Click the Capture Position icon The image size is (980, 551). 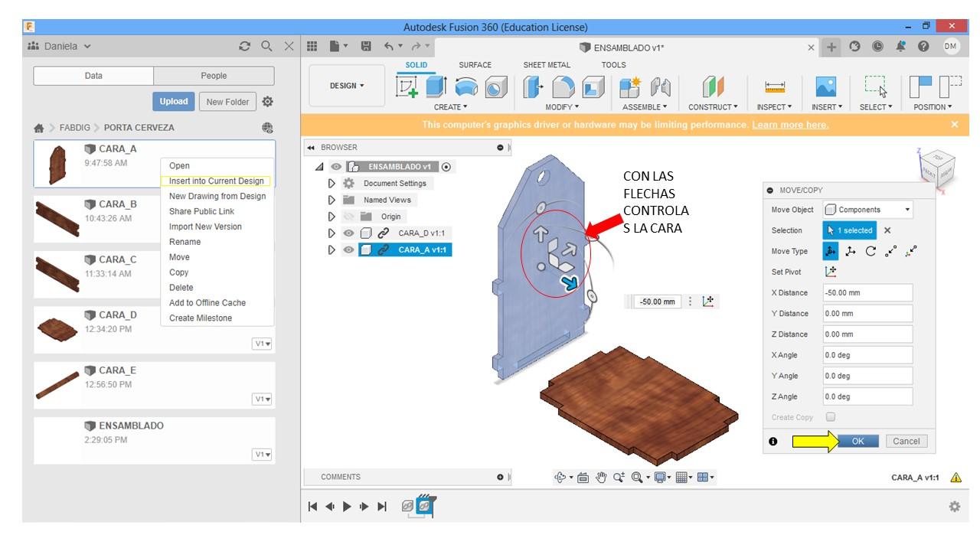[920, 86]
